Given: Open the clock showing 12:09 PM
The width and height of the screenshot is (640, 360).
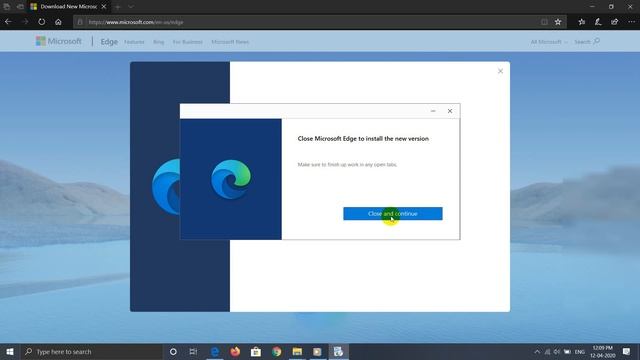Looking at the screenshot, I should point(602,352).
